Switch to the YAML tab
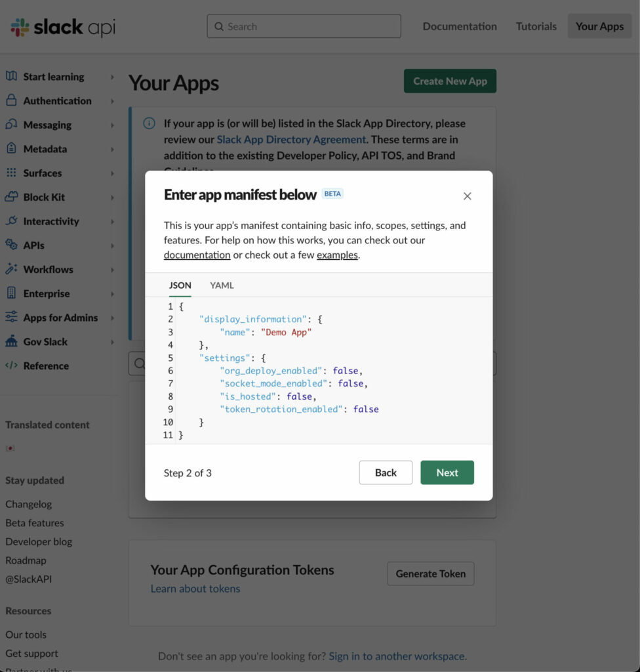640x672 pixels. point(222,285)
